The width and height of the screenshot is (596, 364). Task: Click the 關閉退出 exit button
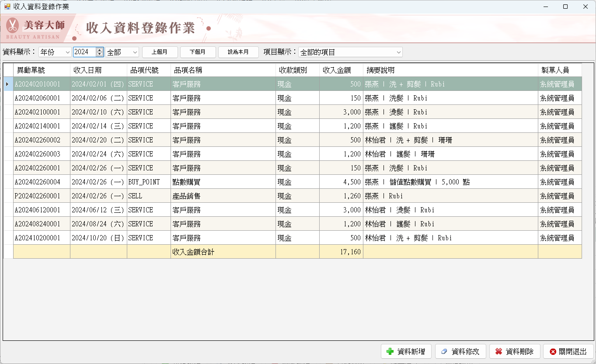pos(568,351)
